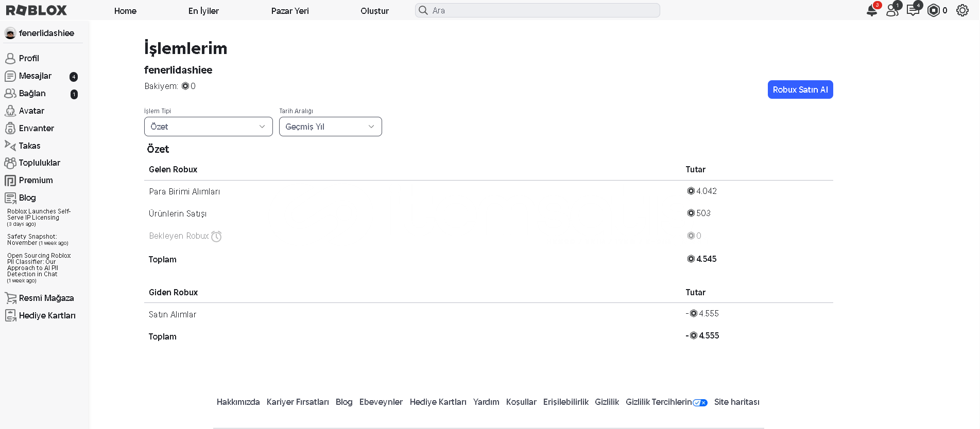980x429 pixels.
Task: Open Hediye Kartları in the sidebar
Action: [x=47, y=315]
